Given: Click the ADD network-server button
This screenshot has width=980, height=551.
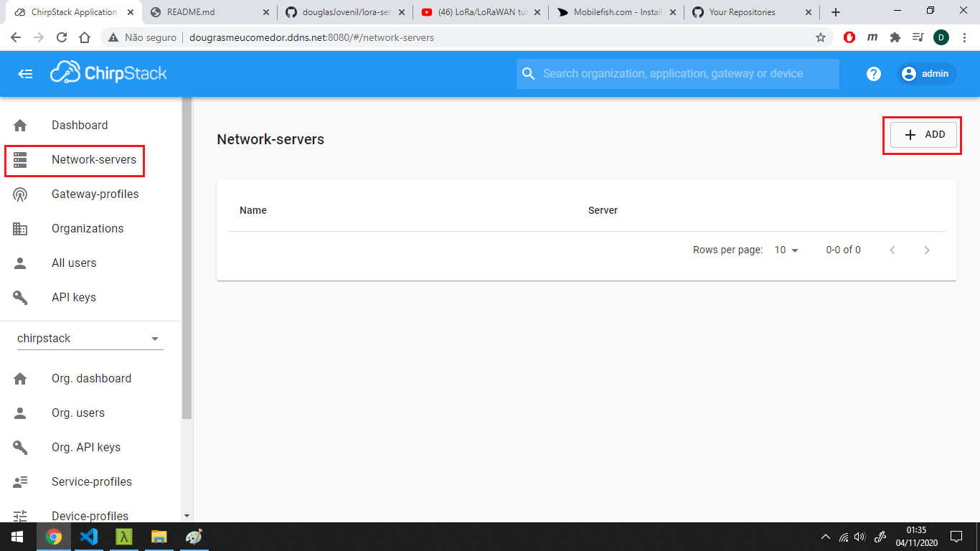Looking at the screenshot, I should (x=923, y=135).
